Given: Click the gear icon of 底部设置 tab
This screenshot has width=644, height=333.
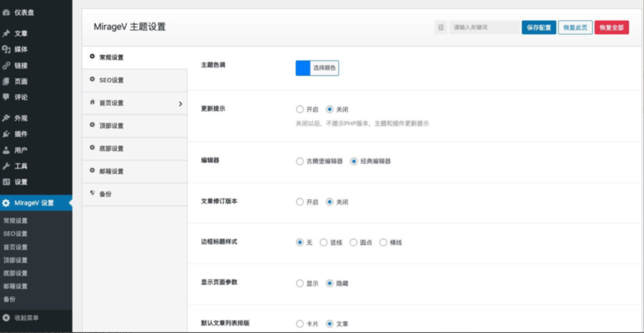Looking at the screenshot, I should pos(92,148).
